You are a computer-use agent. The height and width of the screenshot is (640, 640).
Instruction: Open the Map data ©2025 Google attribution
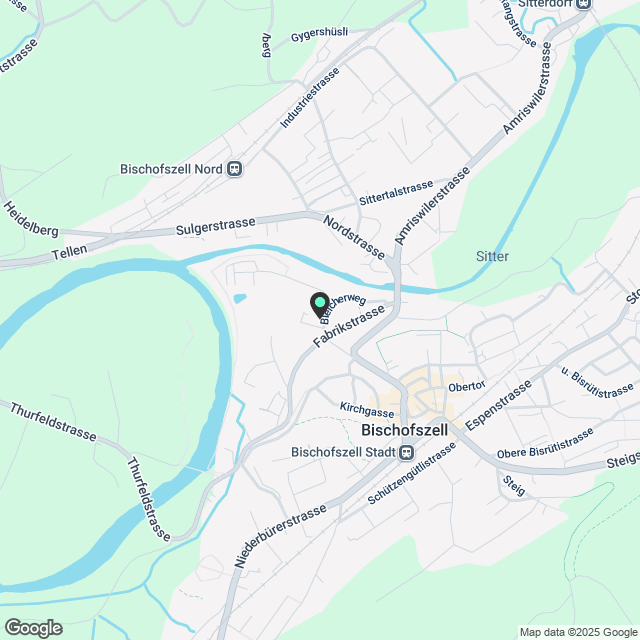click(x=579, y=633)
